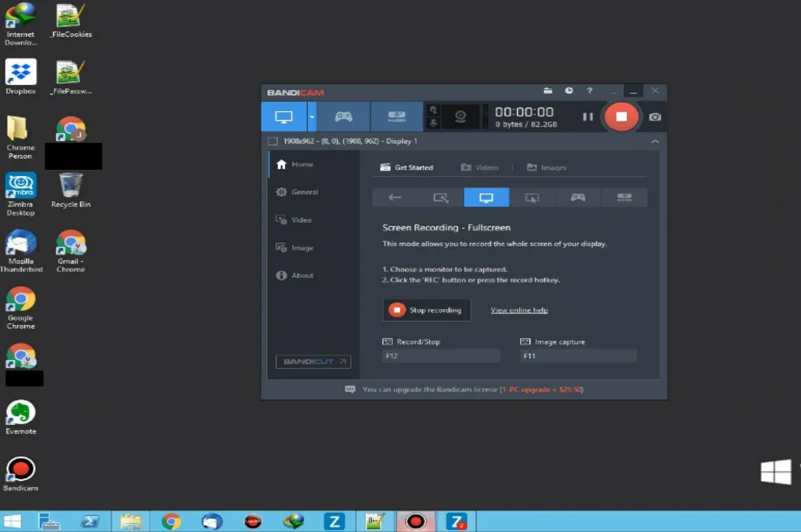Select the Dropbox desktop icon
The height and width of the screenshot is (532, 801).
(21, 77)
